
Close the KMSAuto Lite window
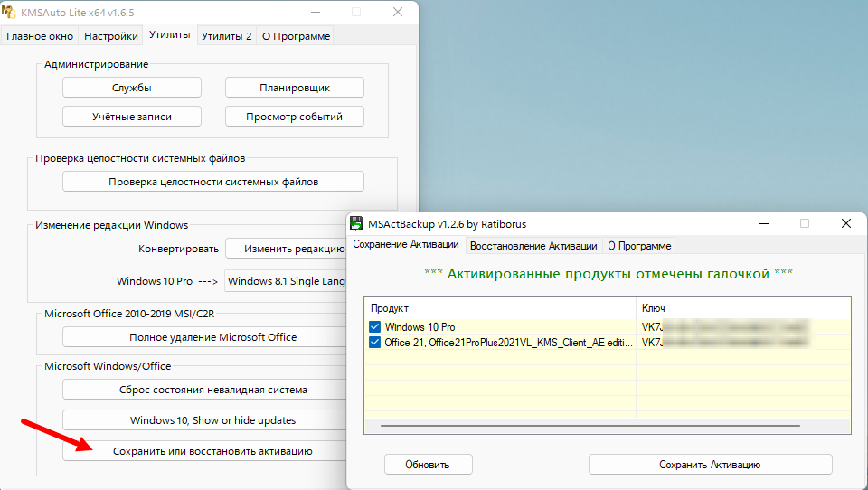pos(398,12)
